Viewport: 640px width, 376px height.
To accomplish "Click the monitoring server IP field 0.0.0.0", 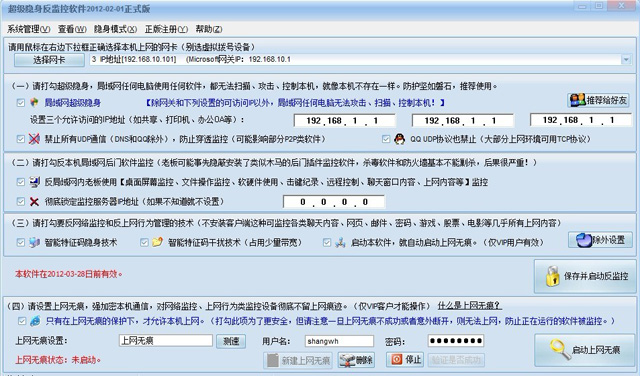I will 334,202.
